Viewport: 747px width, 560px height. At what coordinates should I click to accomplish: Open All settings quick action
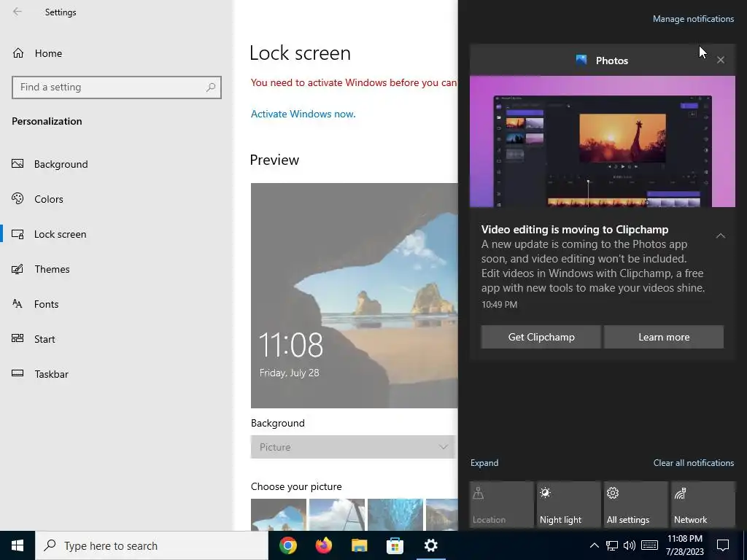[636, 505]
